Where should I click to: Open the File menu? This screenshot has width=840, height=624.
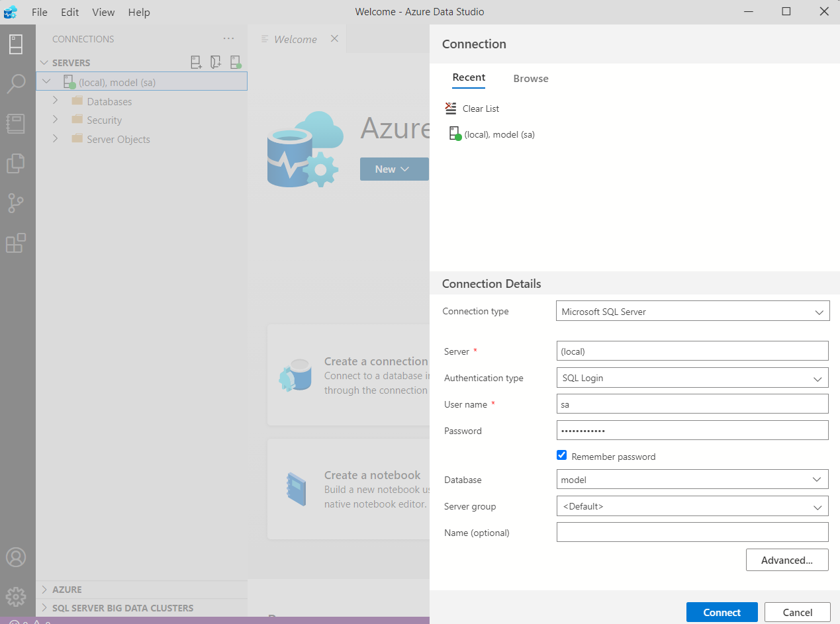coord(39,12)
